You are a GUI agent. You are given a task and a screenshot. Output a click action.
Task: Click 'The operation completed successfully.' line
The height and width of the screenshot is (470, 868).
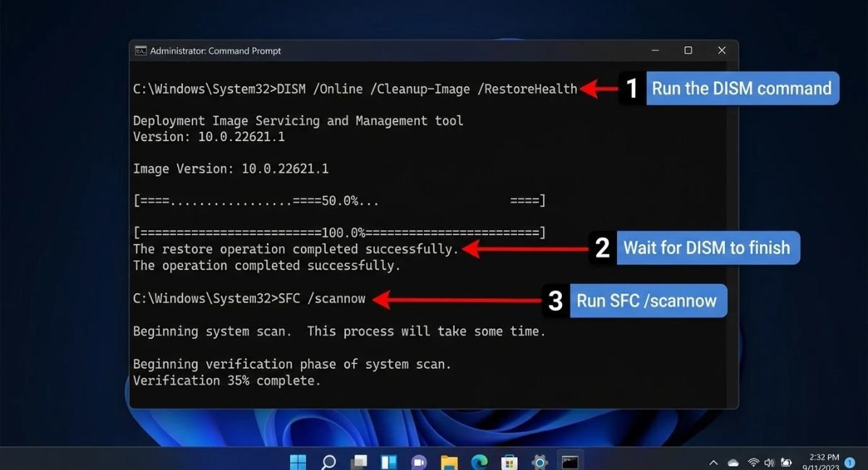[267, 265]
